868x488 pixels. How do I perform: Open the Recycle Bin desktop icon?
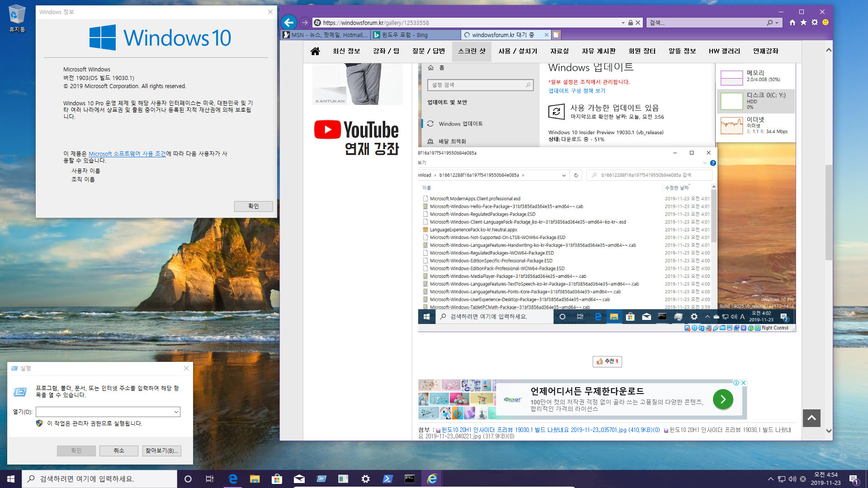[17, 19]
